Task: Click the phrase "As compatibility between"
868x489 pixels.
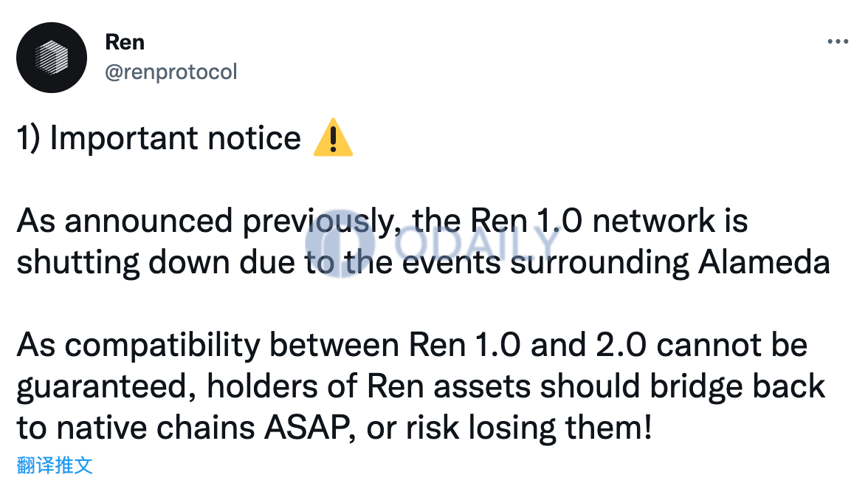Action: coord(207,346)
